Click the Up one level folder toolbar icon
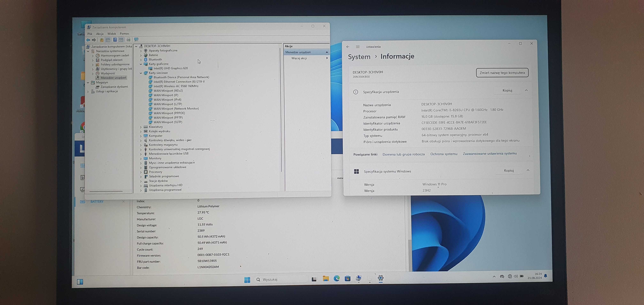Screen dimensions: 644x305 pos(101,40)
